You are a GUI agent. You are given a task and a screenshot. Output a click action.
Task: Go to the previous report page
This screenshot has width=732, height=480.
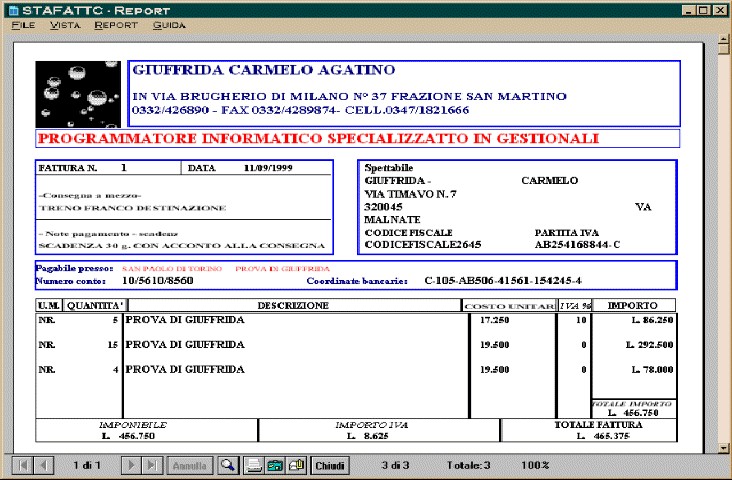pyautogui.click(x=43, y=466)
